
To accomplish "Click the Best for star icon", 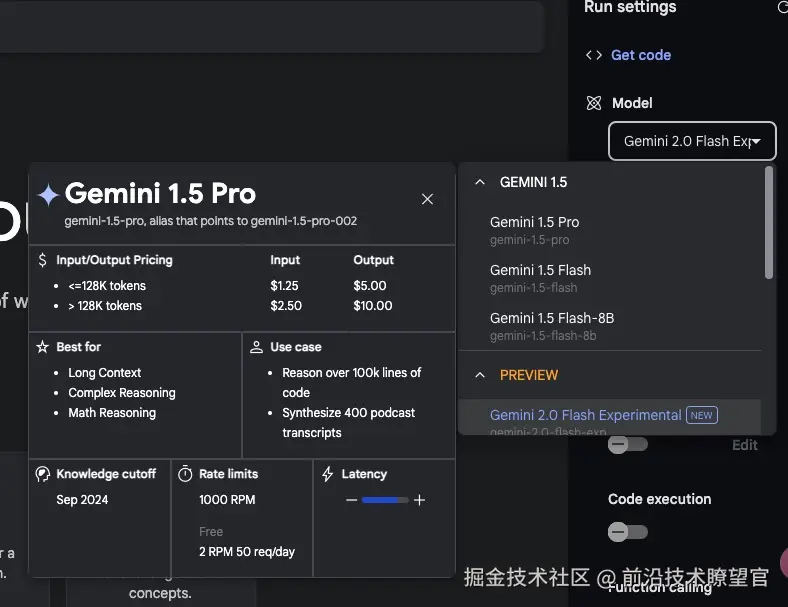I will (42, 347).
